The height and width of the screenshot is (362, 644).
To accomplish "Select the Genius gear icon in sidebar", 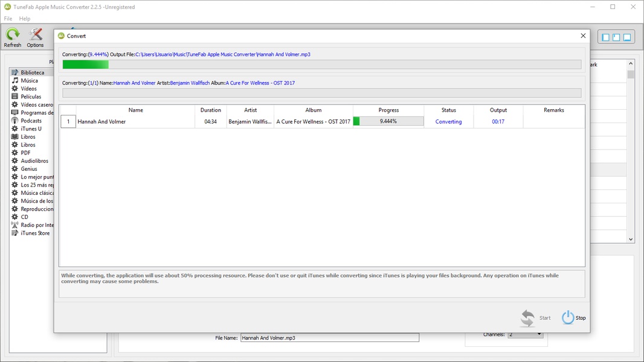I will point(14,169).
